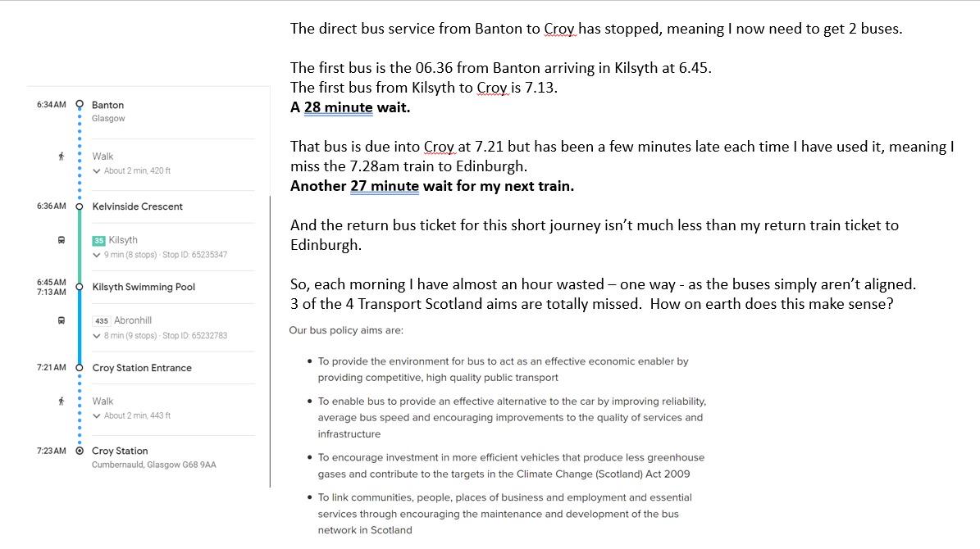Click the green 35 route badge

[98, 240]
